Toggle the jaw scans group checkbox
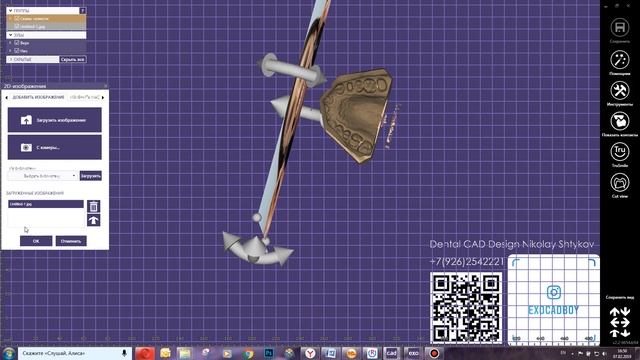 pos(17,18)
